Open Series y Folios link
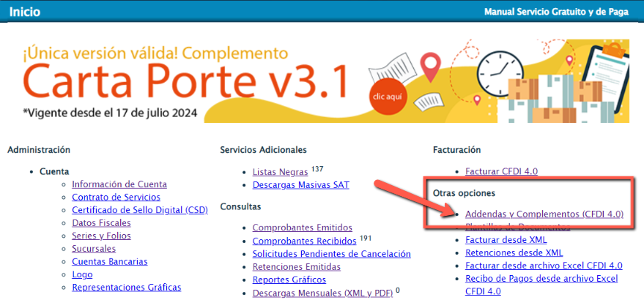 101,236
